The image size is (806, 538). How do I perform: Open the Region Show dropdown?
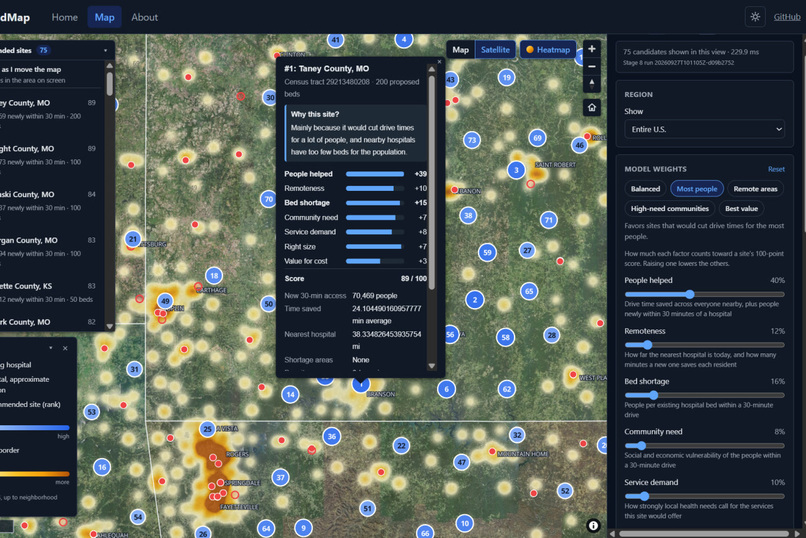704,129
